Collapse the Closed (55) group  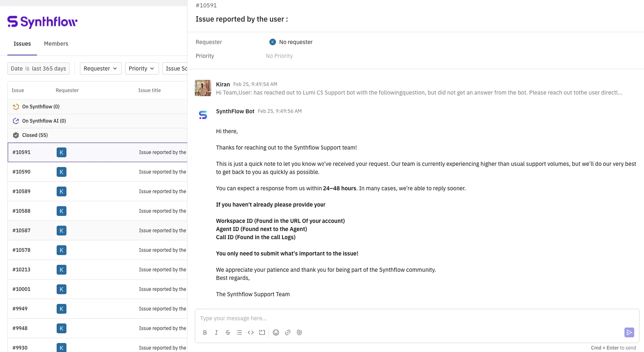pos(97,135)
